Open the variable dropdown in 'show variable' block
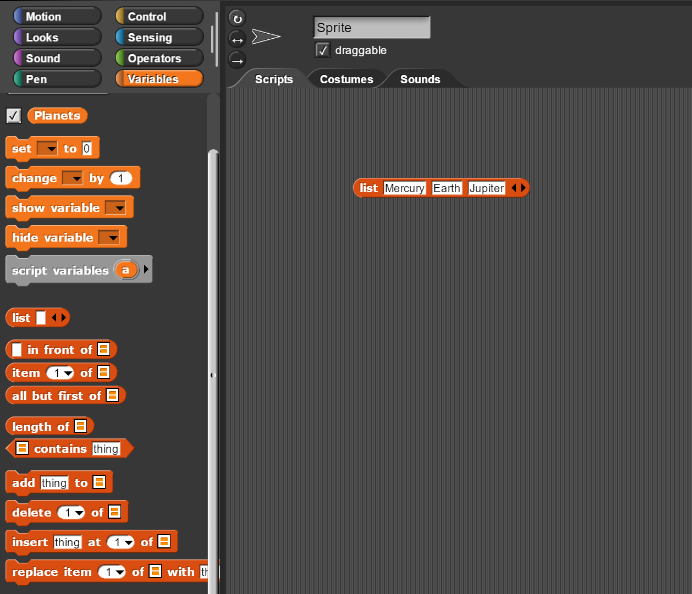 click(x=115, y=208)
